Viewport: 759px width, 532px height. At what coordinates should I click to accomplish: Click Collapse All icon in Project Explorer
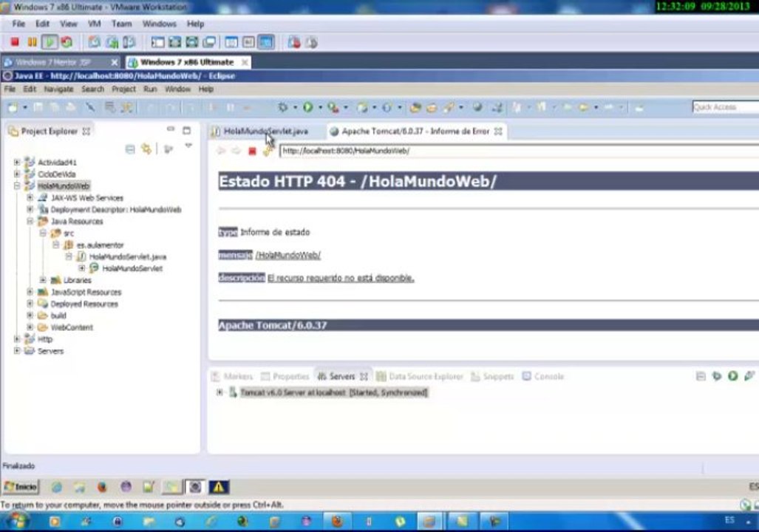(130, 149)
